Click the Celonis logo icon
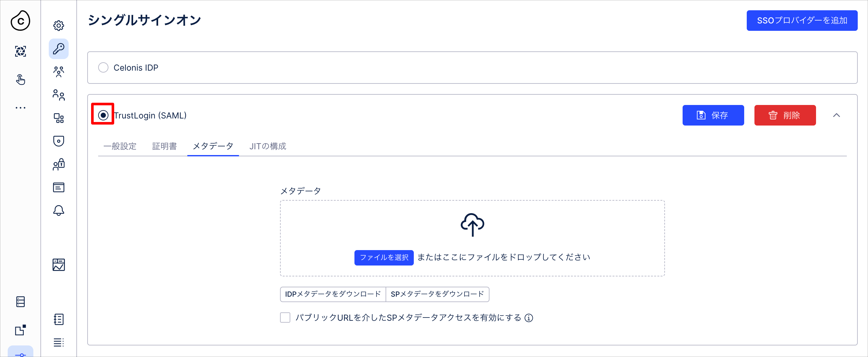 point(21,21)
